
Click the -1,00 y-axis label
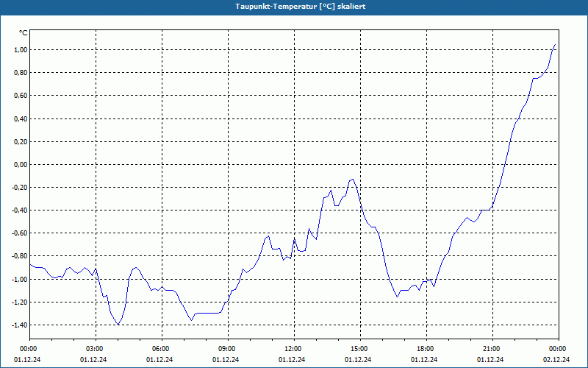coord(20,280)
